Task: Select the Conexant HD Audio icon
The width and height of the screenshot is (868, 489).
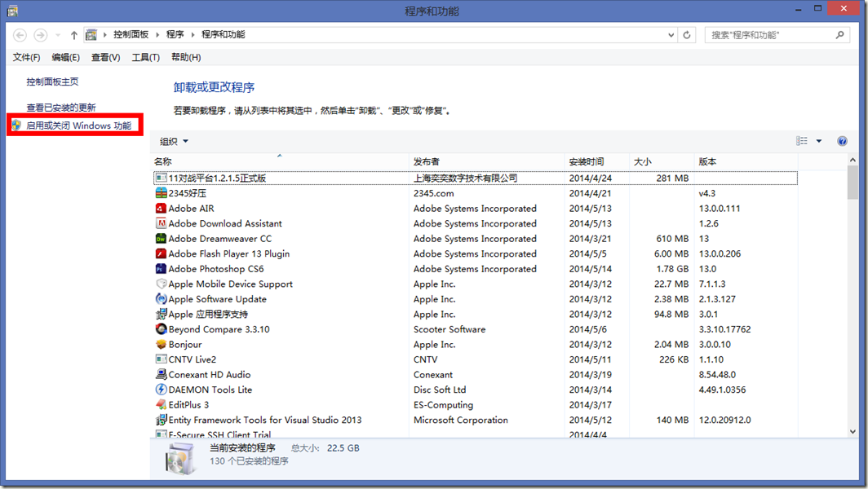Action: (161, 375)
